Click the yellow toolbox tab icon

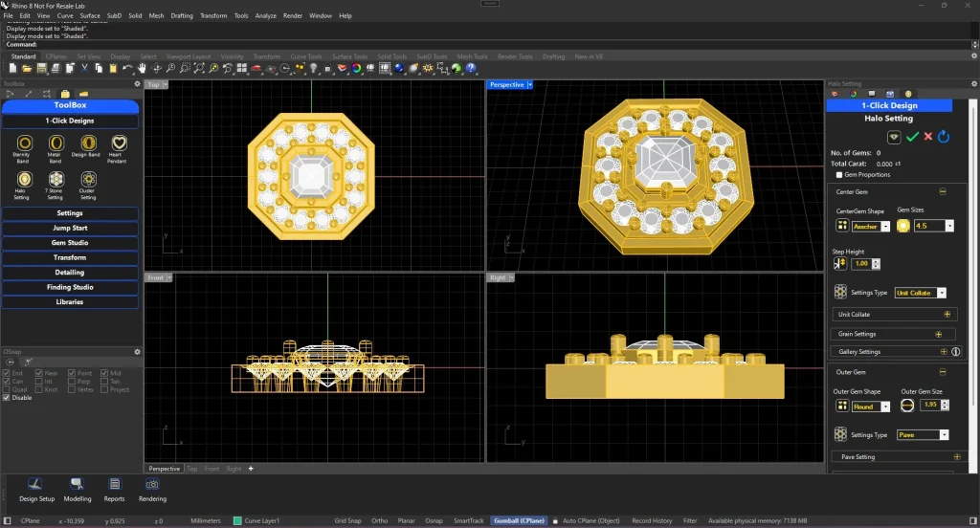tap(65, 94)
